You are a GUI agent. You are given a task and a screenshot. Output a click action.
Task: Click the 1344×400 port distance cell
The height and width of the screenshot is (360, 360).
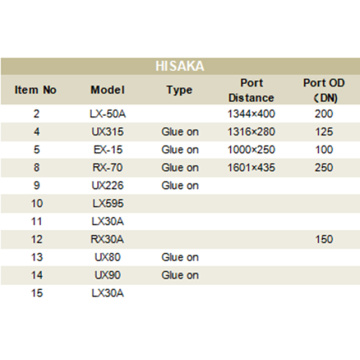[x=251, y=114]
